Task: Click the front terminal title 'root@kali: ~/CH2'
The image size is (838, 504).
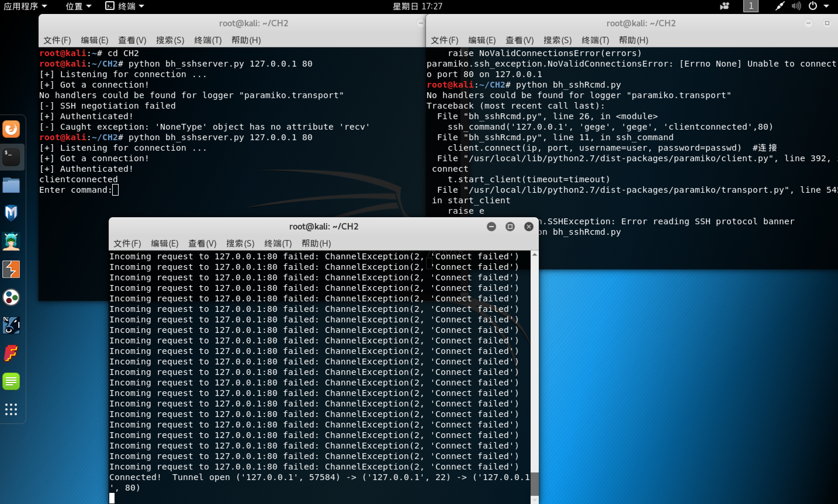Action: (323, 227)
